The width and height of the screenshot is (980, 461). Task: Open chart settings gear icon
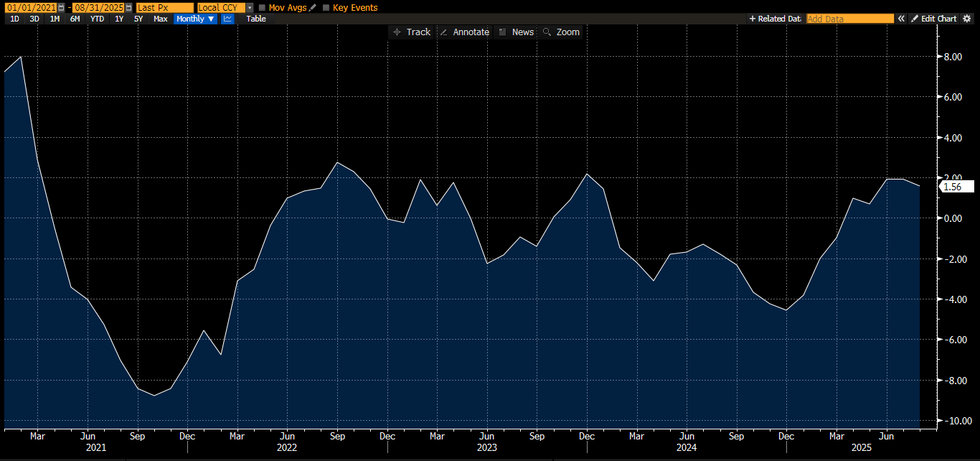(966, 19)
